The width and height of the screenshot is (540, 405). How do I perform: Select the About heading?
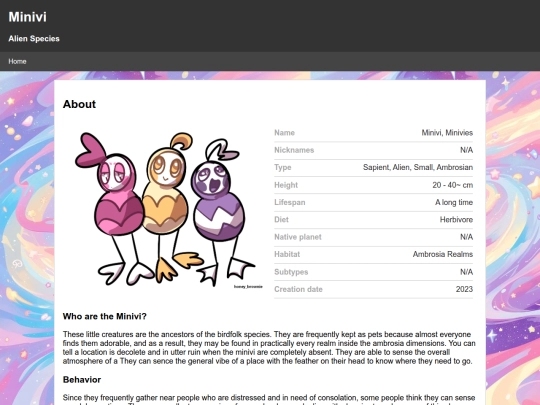tap(79, 104)
